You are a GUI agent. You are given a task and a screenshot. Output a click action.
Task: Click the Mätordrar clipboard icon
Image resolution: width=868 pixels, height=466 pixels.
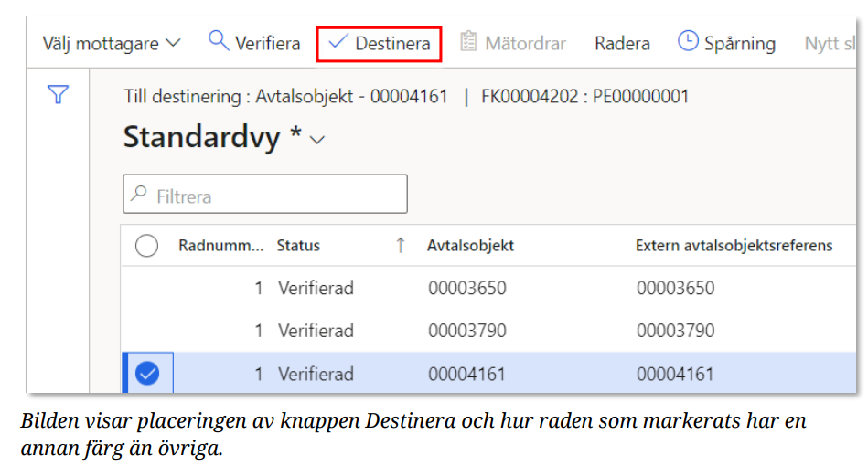coord(469,42)
